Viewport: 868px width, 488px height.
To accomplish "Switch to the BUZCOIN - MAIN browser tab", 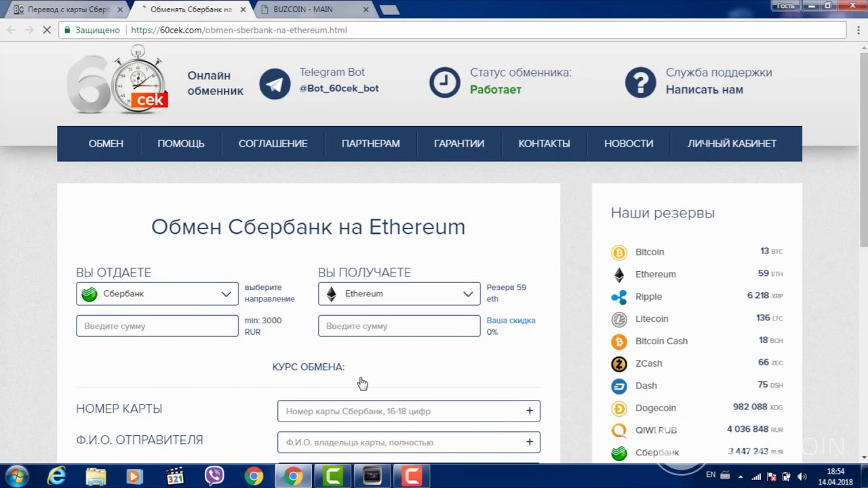I will (315, 9).
